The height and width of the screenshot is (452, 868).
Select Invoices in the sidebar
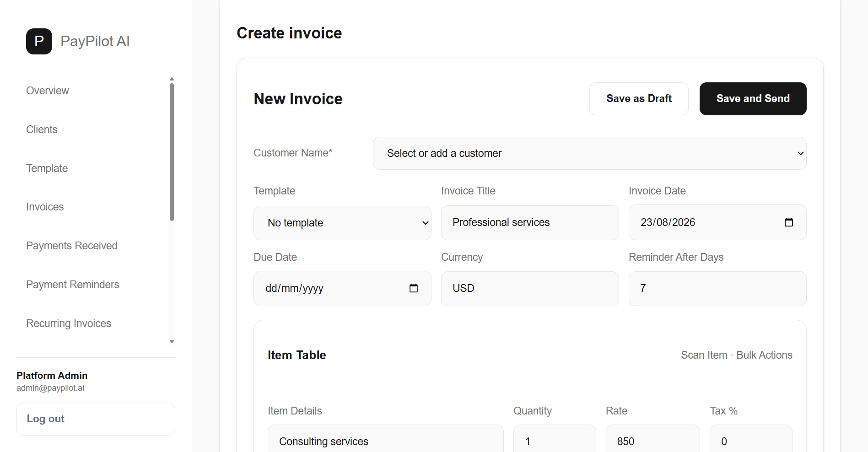[45, 207]
